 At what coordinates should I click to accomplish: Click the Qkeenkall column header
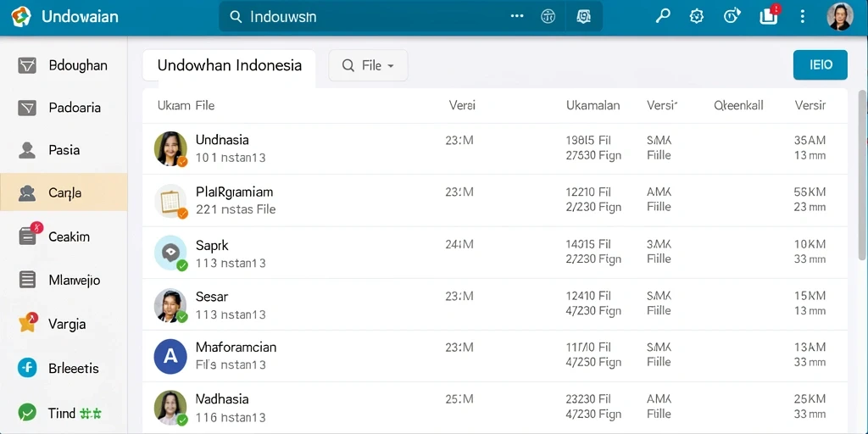click(x=738, y=105)
